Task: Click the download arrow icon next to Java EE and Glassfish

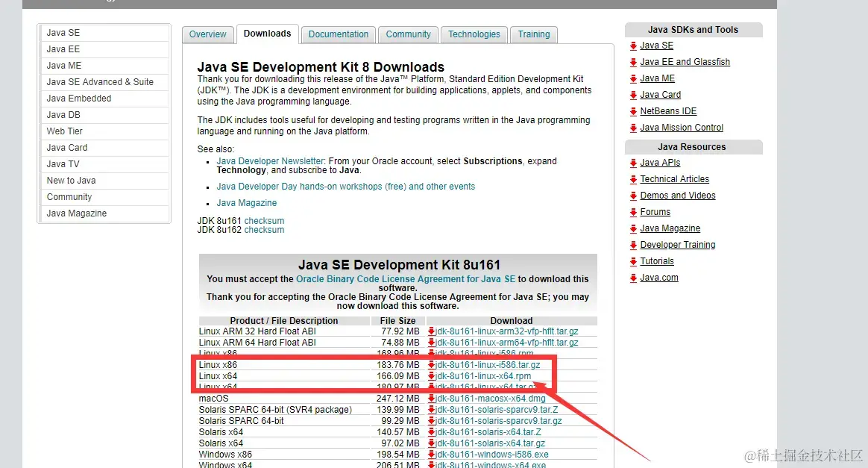Action: tap(633, 63)
